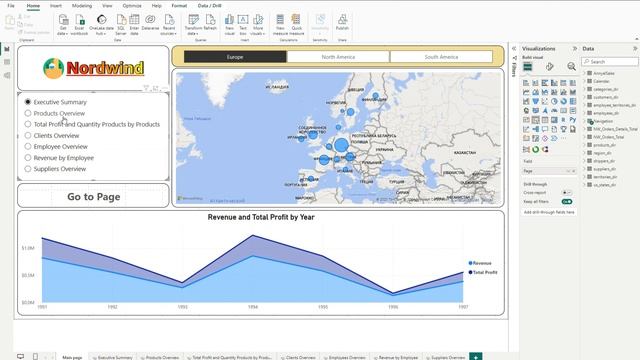
Task: Open the Optimize ribbon tab
Action: (x=132, y=6)
